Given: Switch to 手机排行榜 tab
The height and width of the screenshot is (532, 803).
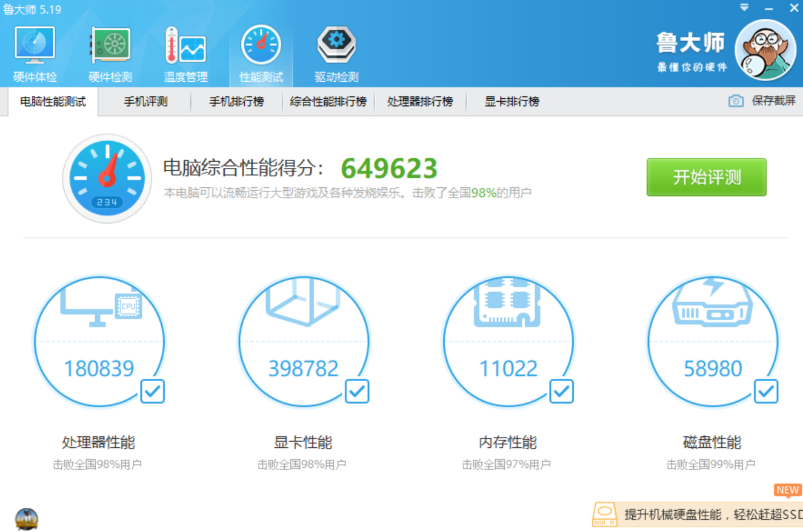Looking at the screenshot, I should point(237,101).
